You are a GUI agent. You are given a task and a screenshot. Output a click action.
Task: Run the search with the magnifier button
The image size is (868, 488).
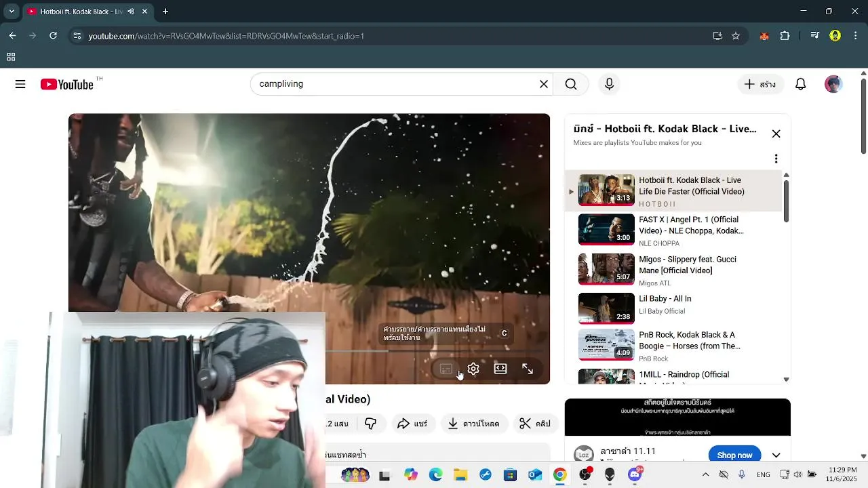pos(571,84)
